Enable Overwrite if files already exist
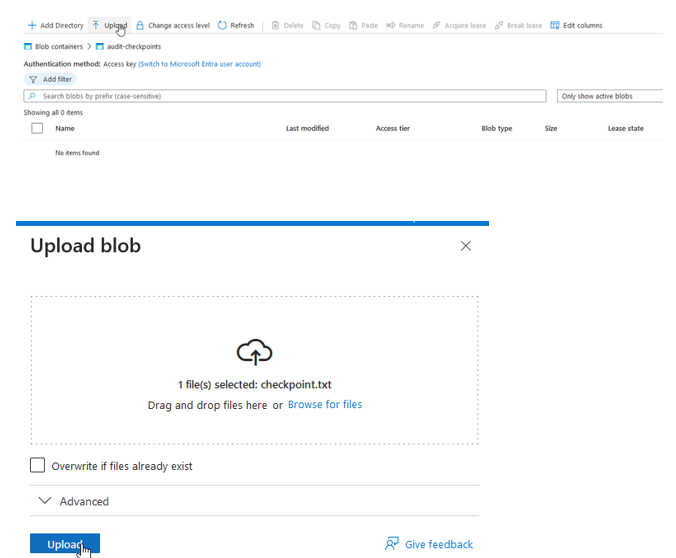This screenshot has width=676, height=558. 38,465
